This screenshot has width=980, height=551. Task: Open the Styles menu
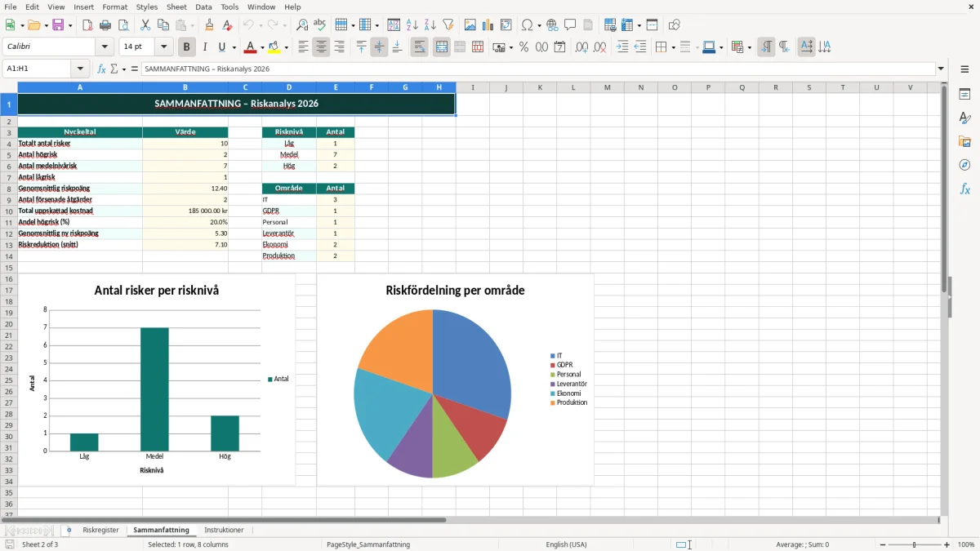point(147,7)
